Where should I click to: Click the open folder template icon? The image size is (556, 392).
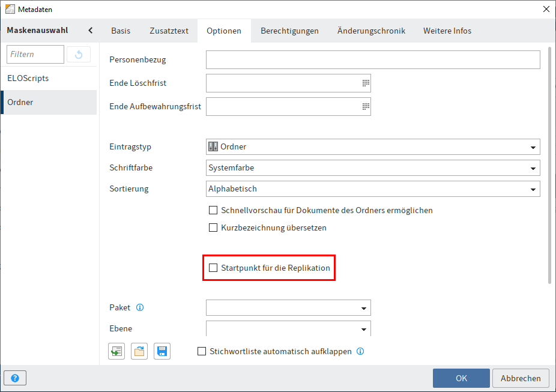tap(139, 351)
